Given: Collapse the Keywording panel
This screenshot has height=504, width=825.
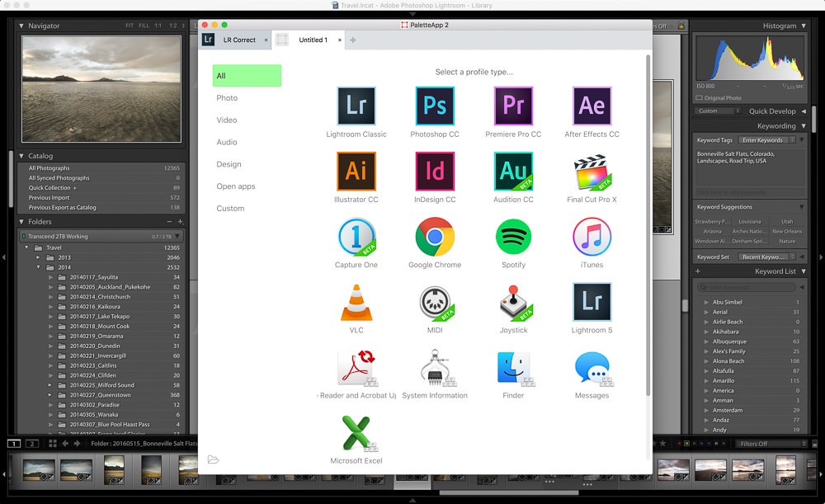Looking at the screenshot, I should [x=804, y=125].
